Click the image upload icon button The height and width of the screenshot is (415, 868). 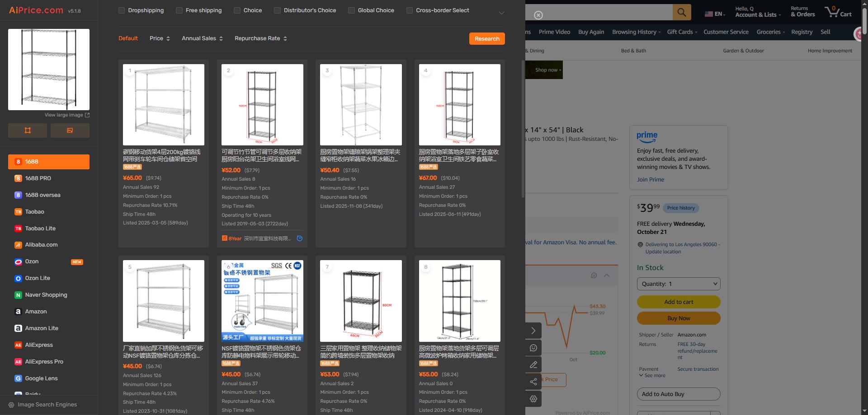[x=70, y=131]
